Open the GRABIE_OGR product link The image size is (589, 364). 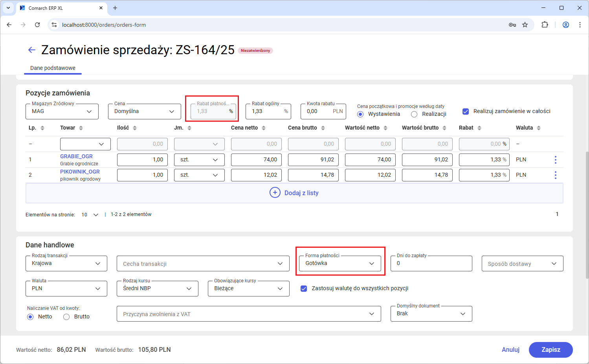pyautogui.click(x=76, y=156)
